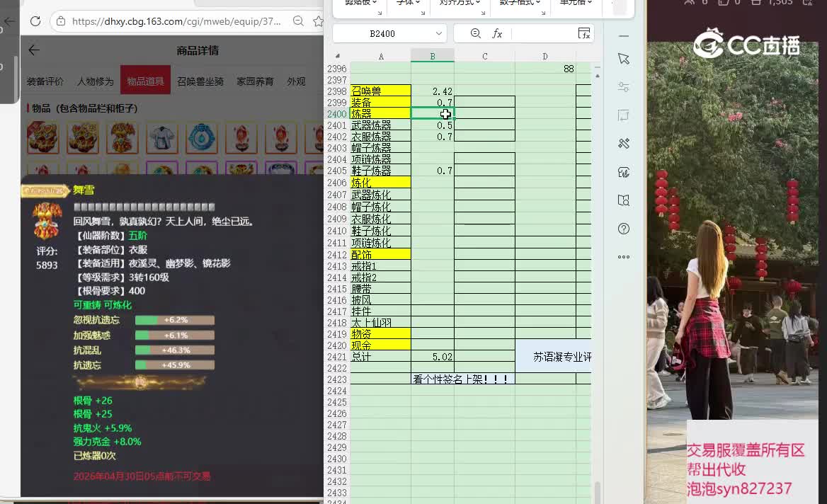Expand the 剪贴板 ribbon group
Viewport: 827px width, 504px height.
tap(361, 3)
